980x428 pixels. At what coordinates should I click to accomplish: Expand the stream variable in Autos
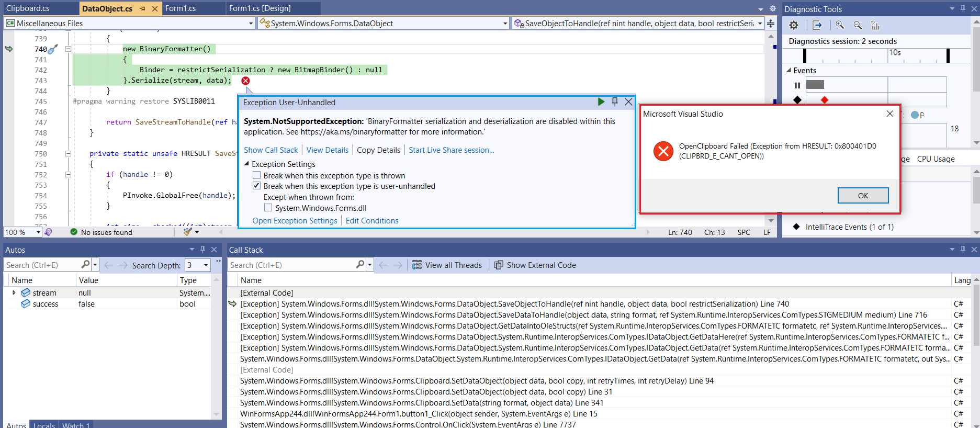pyautogui.click(x=14, y=292)
